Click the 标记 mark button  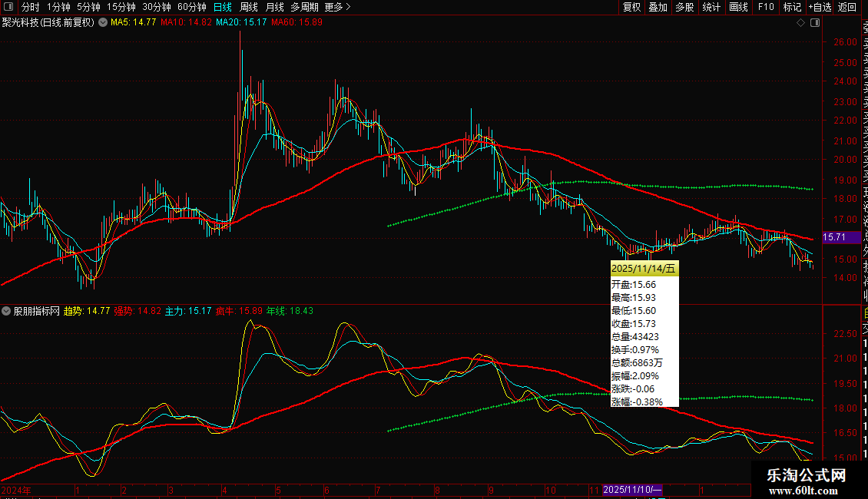[x=792, y=7]
